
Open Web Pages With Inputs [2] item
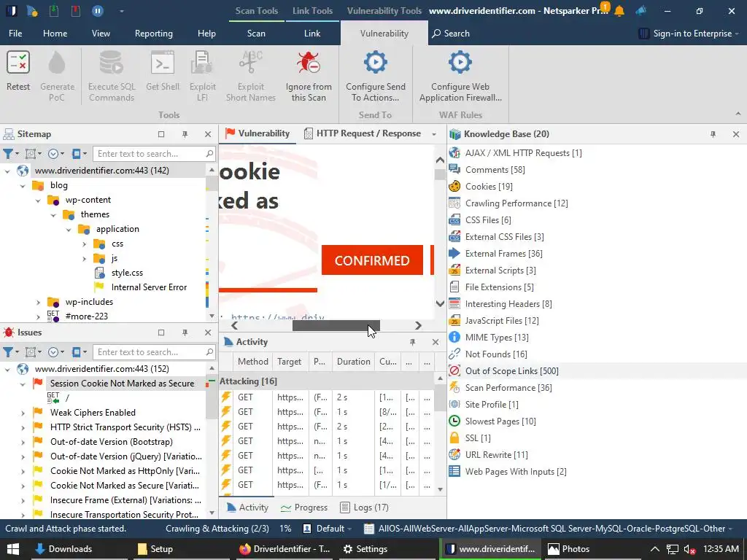[516, 472]
